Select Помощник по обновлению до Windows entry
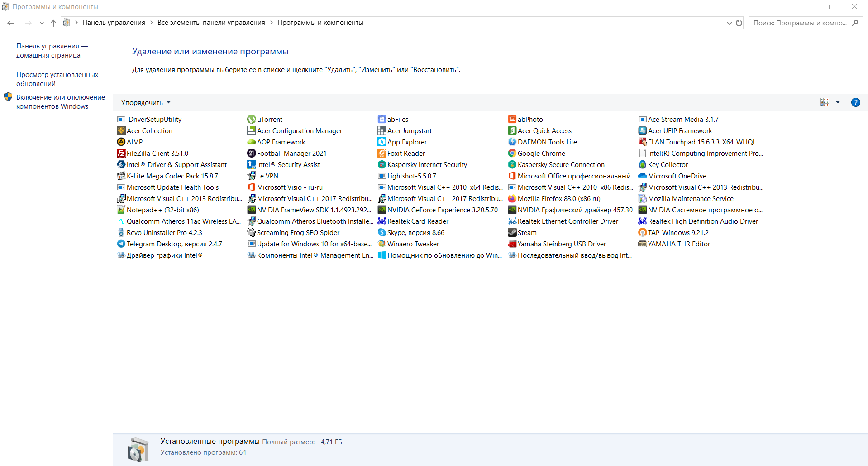The image size is (868, 466). click(439, 255)
